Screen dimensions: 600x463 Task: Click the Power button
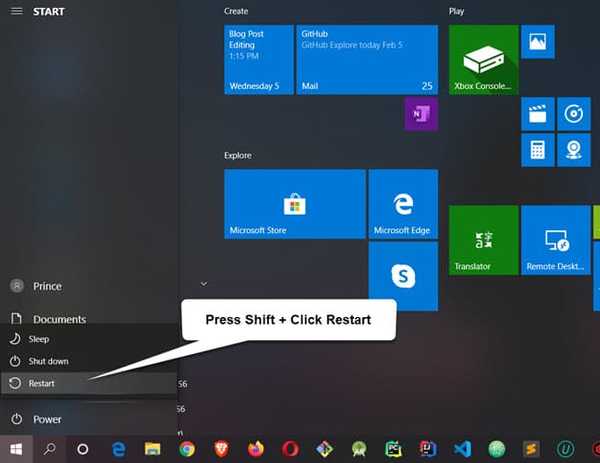coord(89,419)
